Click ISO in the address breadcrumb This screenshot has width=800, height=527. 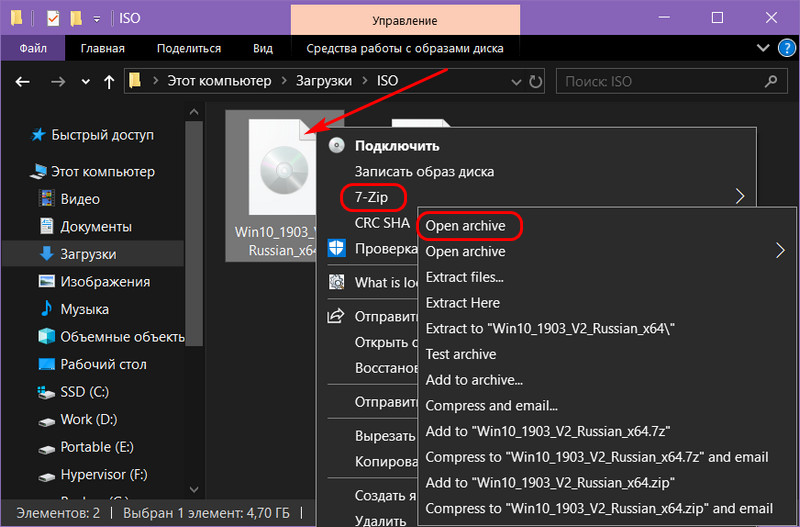click(387, 81)
